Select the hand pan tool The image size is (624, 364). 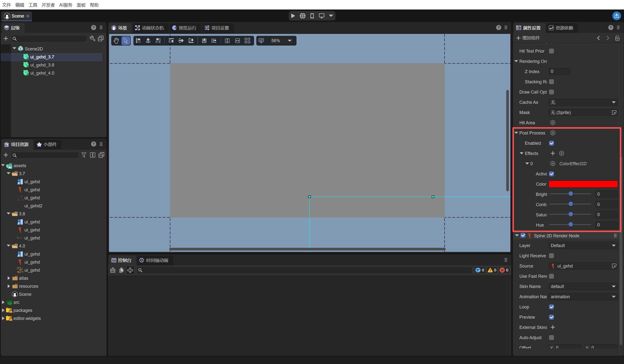[116, 41]
